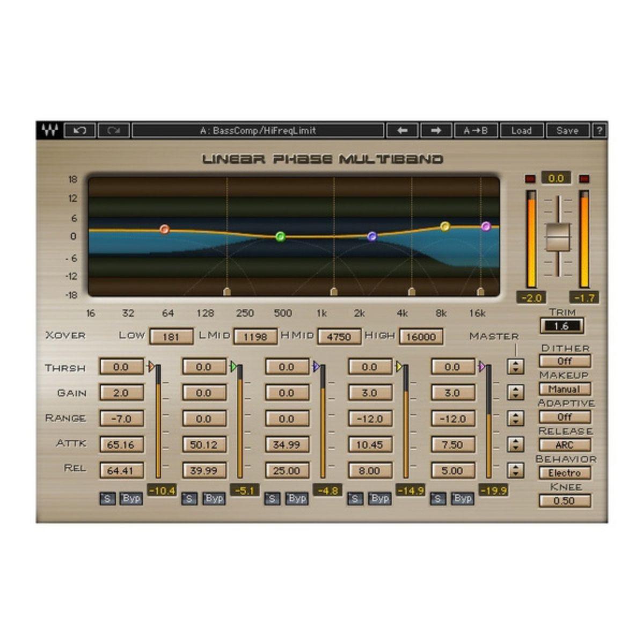Copy settings with the A→B button

(475, 130)
